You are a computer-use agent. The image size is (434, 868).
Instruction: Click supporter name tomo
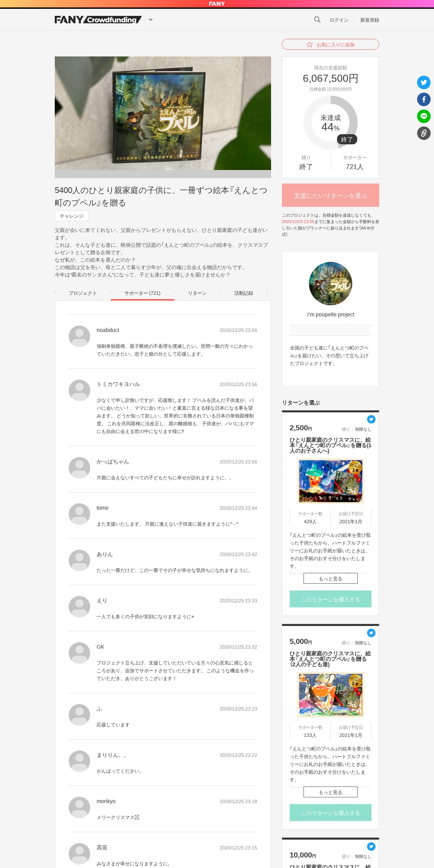click(102, 508)
